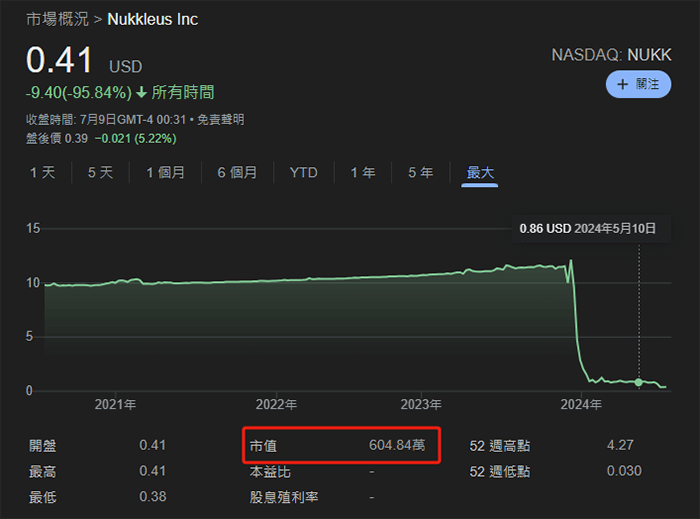Click the 所有時間 label
The width and height of the screenshot is (700, 519).
point(183,92)
